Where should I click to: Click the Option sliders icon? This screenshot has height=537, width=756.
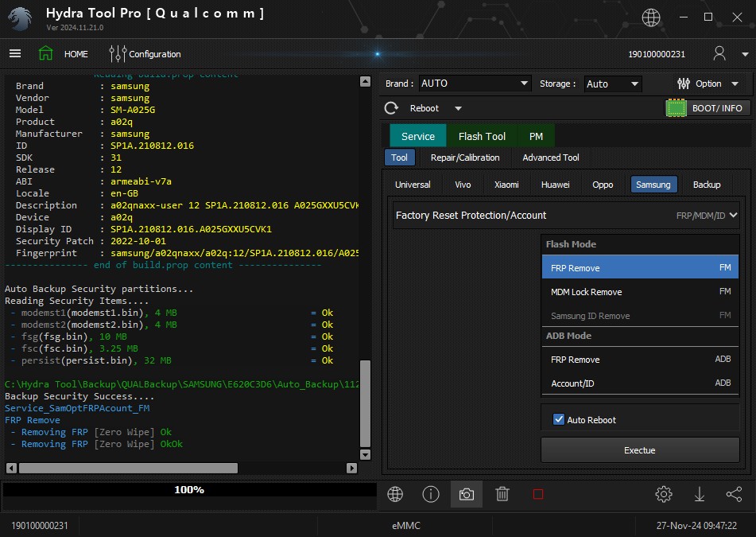683,84
